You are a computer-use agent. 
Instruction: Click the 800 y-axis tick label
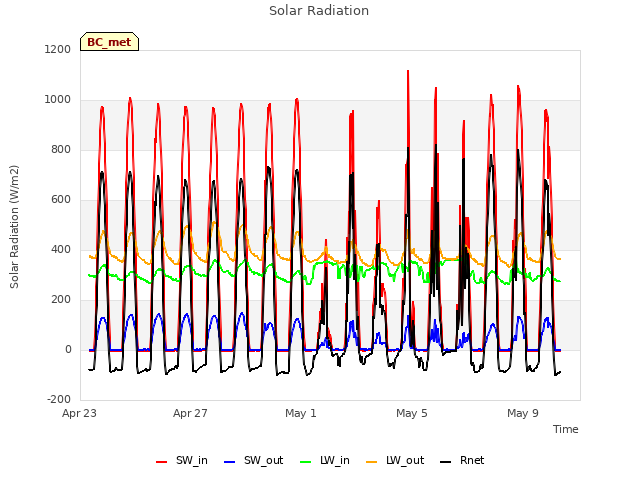[61, 150]
